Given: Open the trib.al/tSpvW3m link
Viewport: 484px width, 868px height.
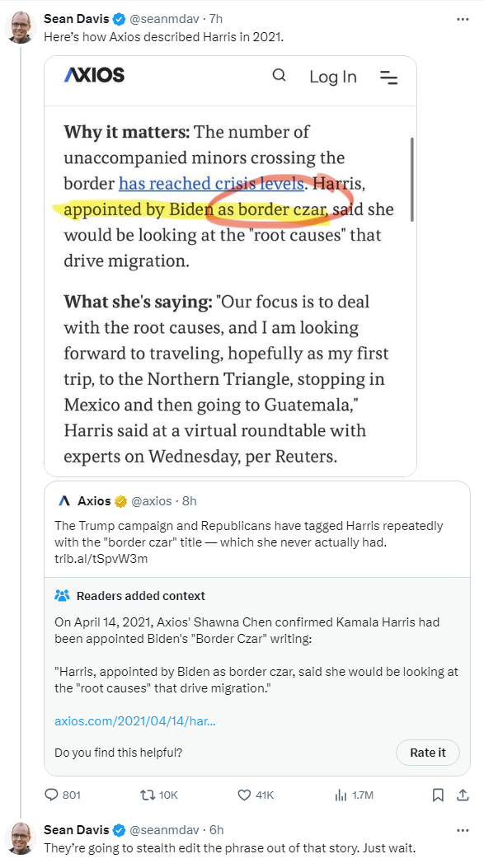Looking at the screenshot, I should point(101,559).
